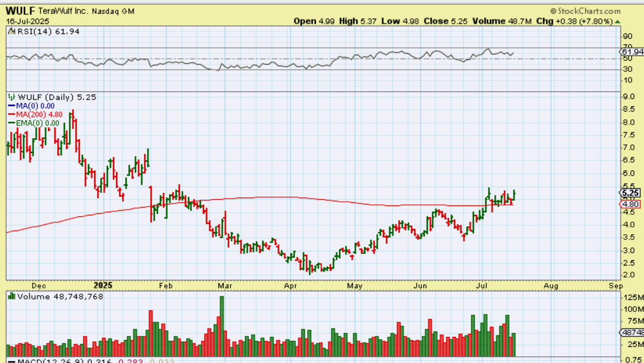Click the Apr month axis label
The height and width of the screenshot is (363, 644).
[x=290, y=286]
